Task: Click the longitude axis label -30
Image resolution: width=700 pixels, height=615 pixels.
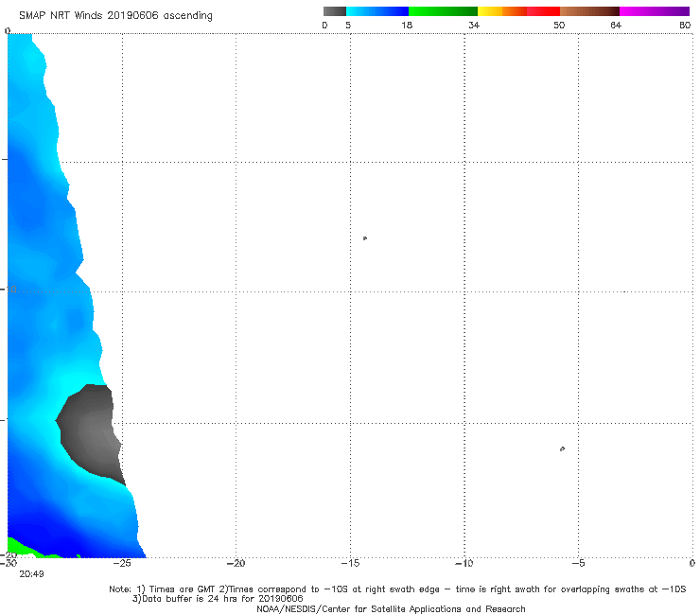Action: click(9, 563)
